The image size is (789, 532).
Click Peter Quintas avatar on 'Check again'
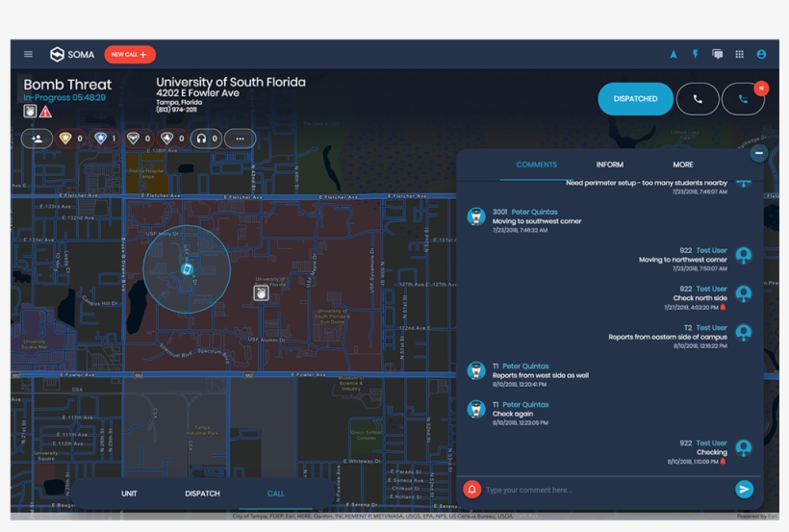click(476, 409)
